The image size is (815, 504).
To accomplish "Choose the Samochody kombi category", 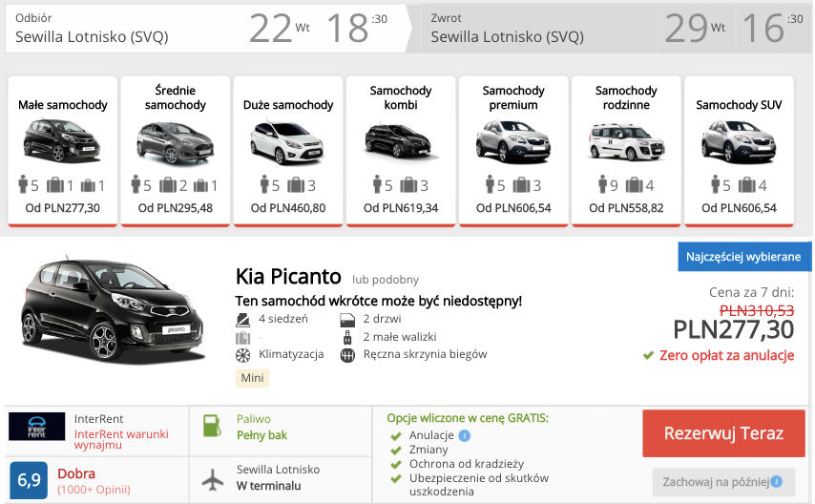I will pos(401,151).
